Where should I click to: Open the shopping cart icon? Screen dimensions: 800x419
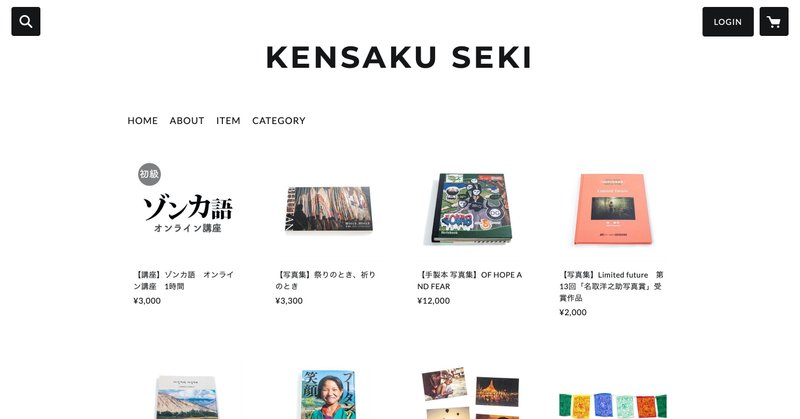773,21
